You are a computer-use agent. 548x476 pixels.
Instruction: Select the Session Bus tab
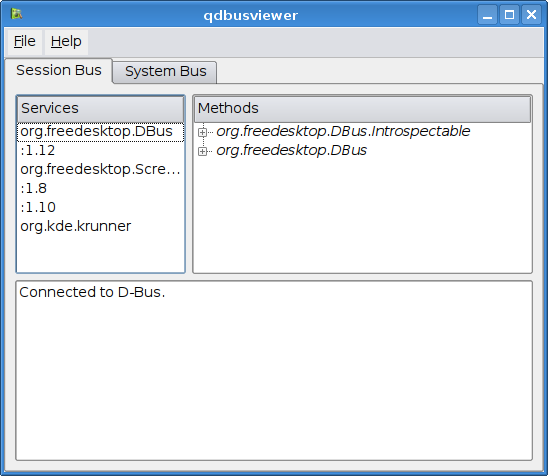59,71
